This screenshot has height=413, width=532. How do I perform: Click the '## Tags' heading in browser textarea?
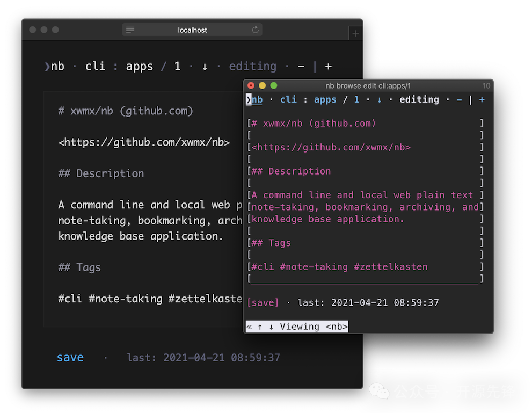pyautogui.click(x=79, y=267)
